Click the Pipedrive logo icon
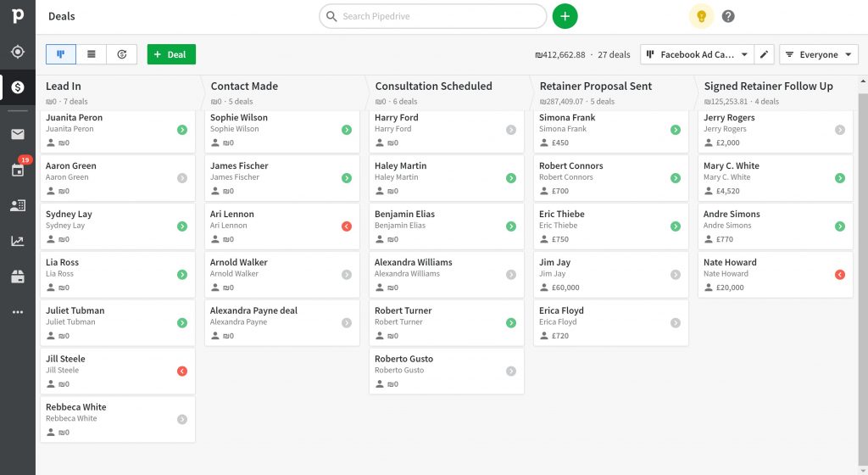 tap(18, 16)
